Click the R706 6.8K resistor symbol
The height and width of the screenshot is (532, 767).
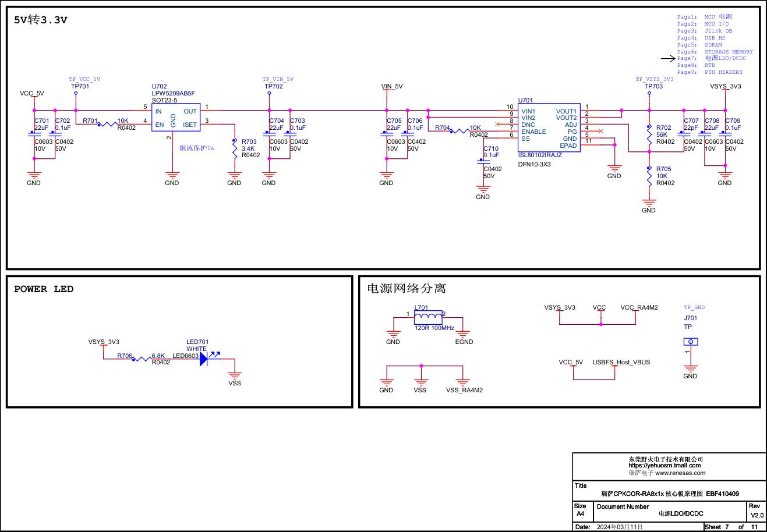click(142, 359)
